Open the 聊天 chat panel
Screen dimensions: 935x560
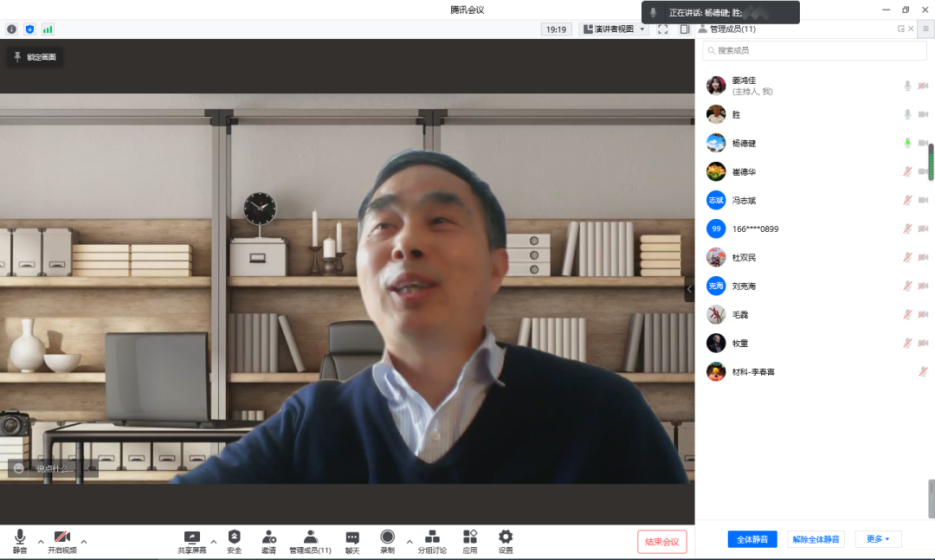point(352,541)
